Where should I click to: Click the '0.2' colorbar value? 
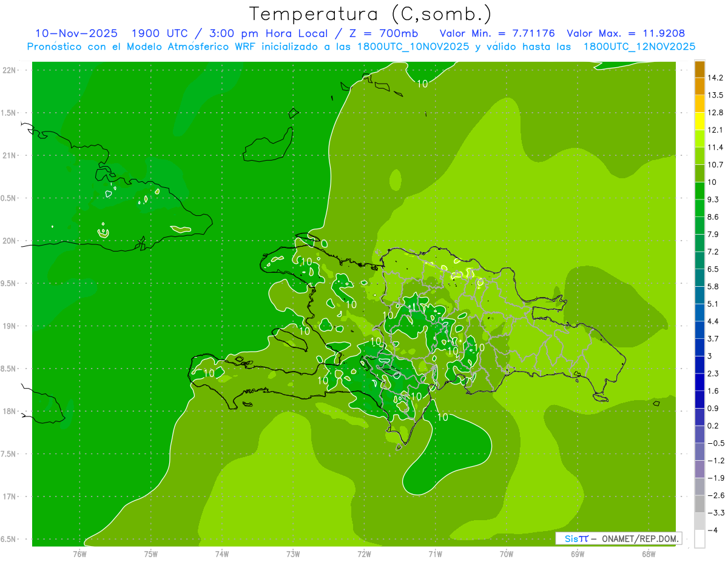point(713,426)
